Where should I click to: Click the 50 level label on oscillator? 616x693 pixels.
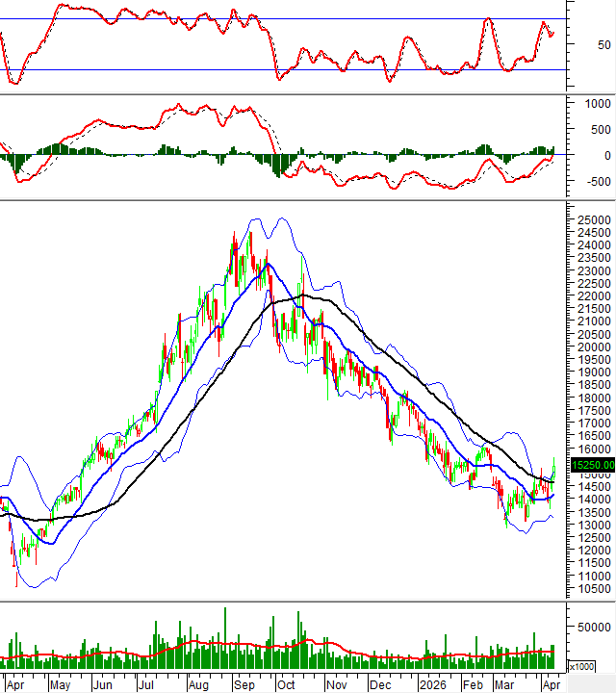[x=577, y=44]
